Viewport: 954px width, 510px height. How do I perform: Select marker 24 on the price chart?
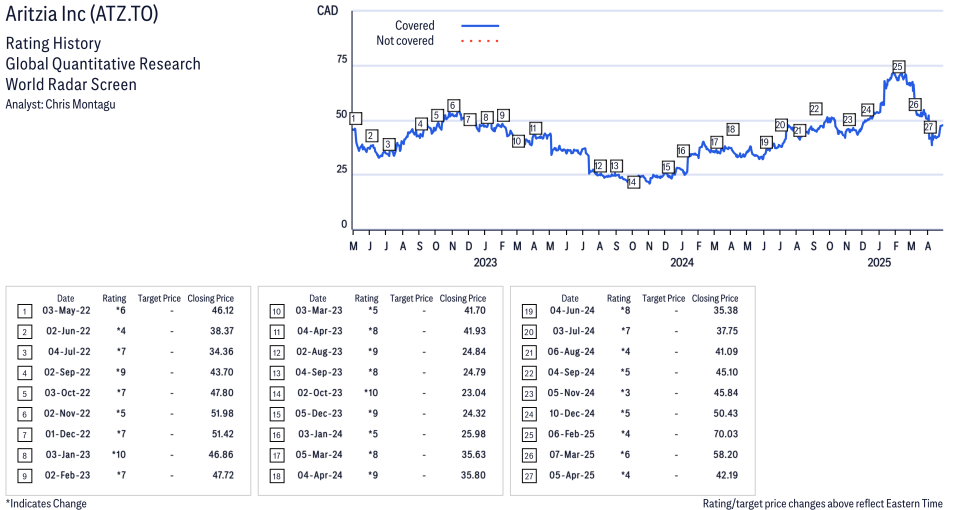click(x=866, y=110)
